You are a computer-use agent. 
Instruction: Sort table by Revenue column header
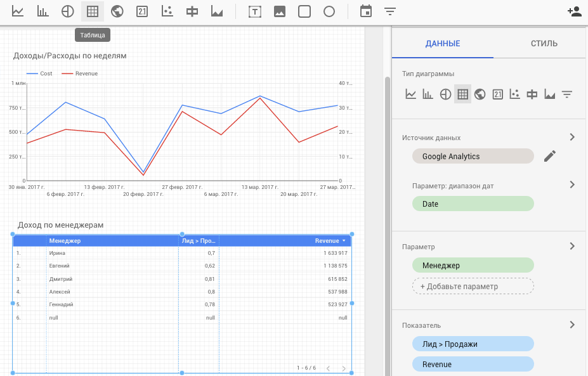coord(327,241)
